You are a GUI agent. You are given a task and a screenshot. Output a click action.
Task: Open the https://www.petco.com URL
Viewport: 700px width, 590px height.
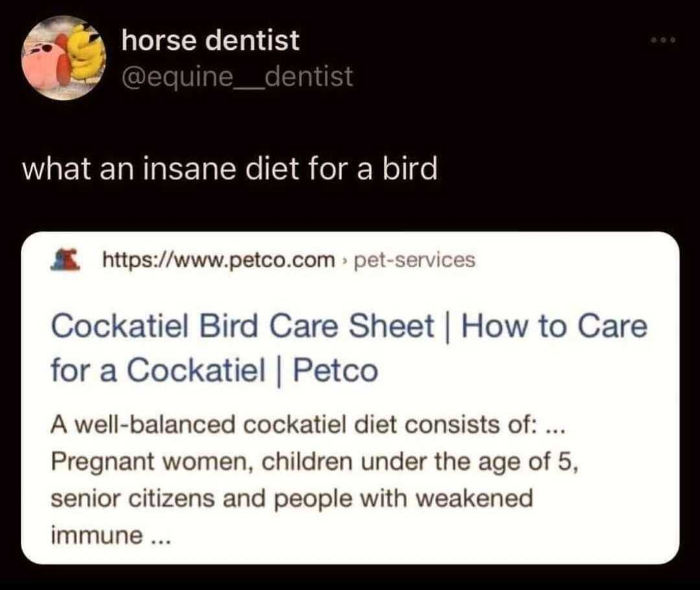point(219,261)
